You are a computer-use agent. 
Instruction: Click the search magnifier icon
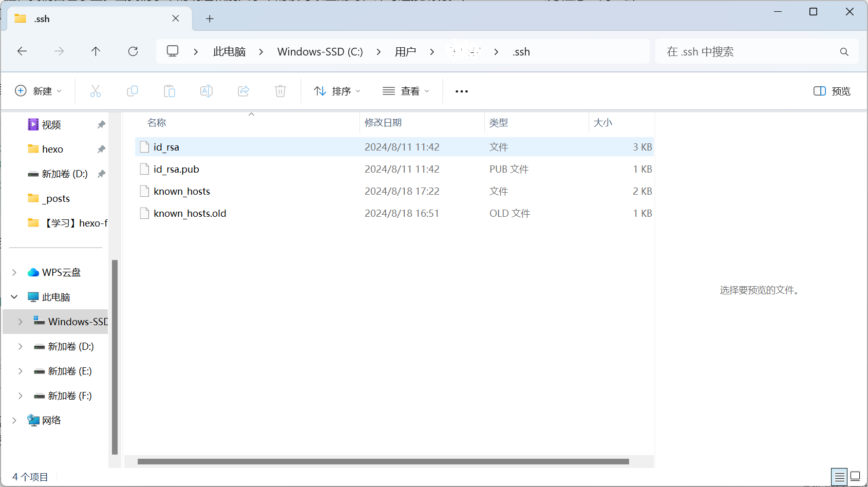point(844,52)
